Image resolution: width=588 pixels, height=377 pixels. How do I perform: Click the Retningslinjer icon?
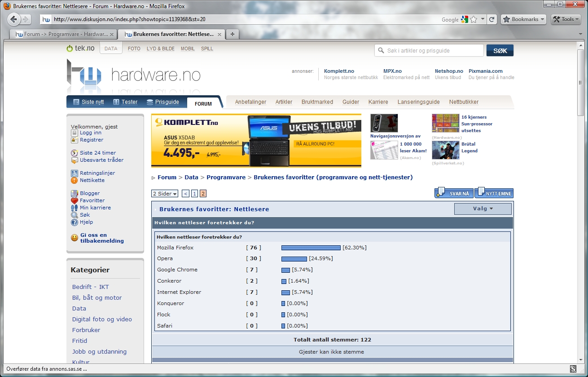pyautogui.click(x=75, y=173)
